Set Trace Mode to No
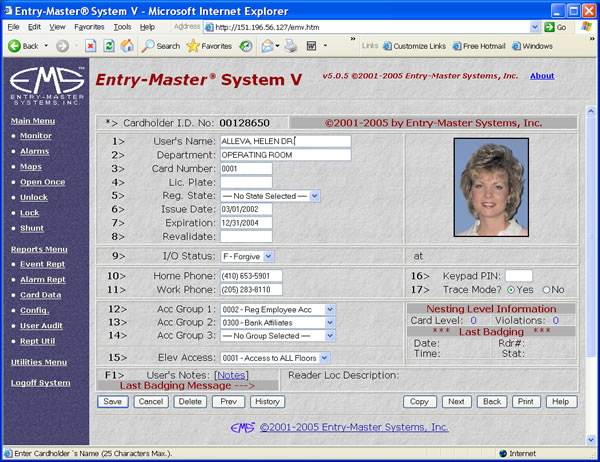Viewport: 600px width, 462px height. [546, 290]
